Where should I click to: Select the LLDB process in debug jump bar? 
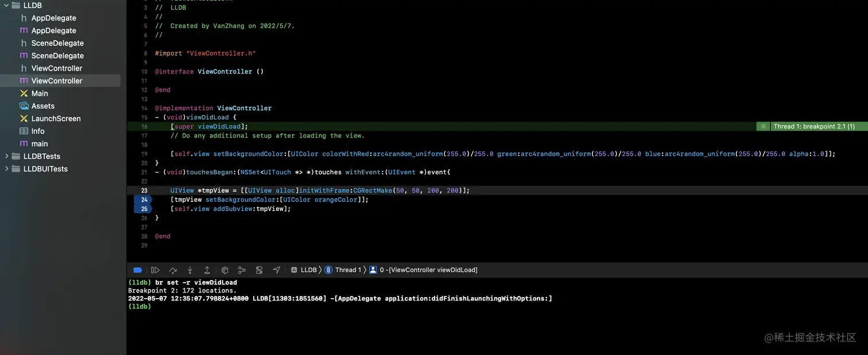click(304, 270)
